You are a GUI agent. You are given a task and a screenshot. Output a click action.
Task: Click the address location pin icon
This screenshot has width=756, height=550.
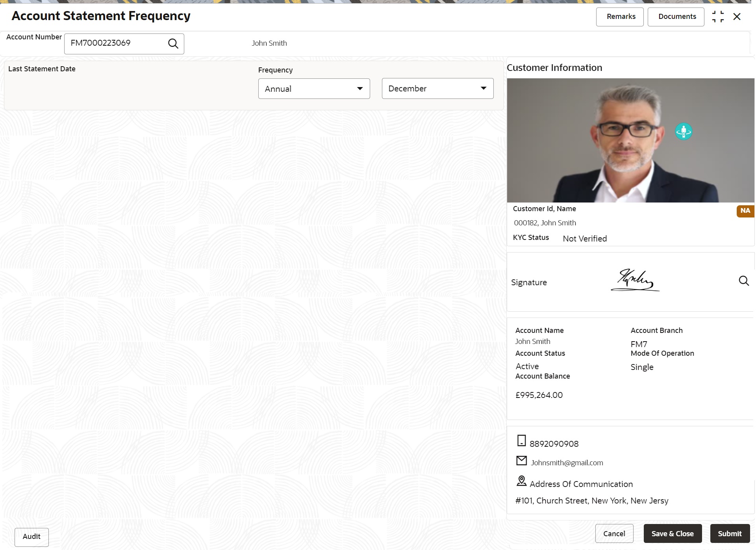pyautogui.click(x=521, y=481)
